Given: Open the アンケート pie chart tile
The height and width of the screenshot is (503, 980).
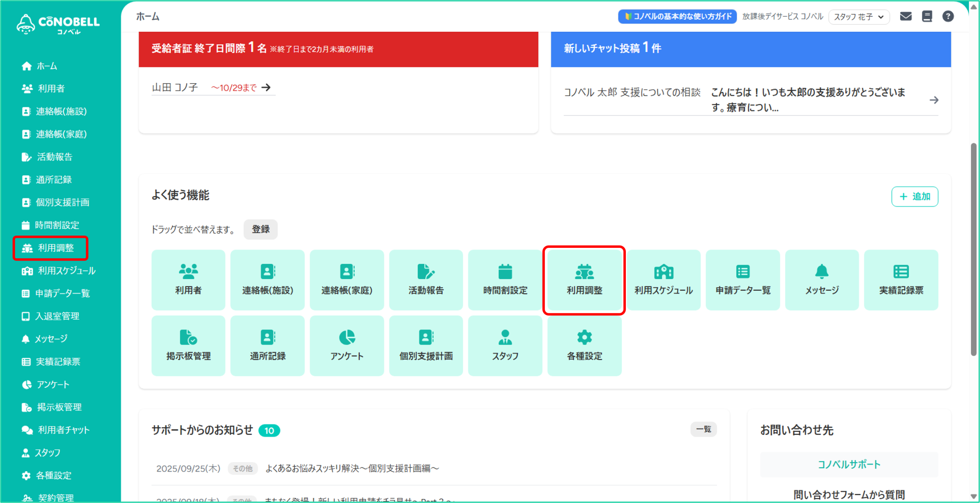Looking at the screenshot, I should pos(347,346).
